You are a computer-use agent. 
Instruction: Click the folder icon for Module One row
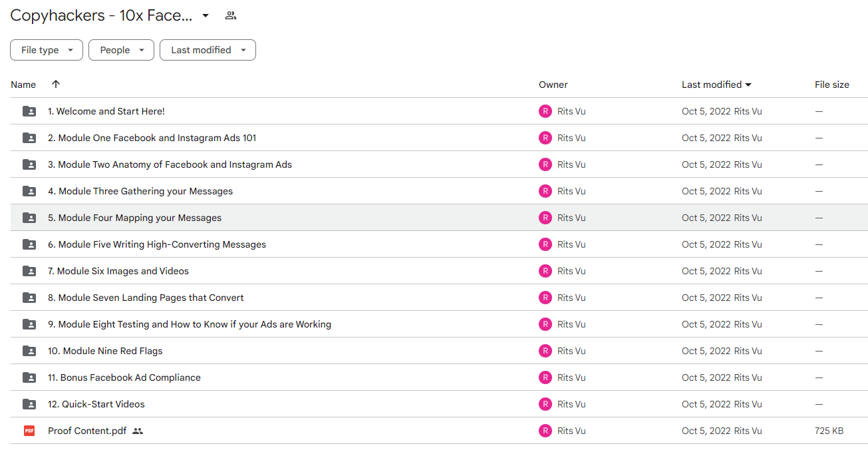(29, 138)
